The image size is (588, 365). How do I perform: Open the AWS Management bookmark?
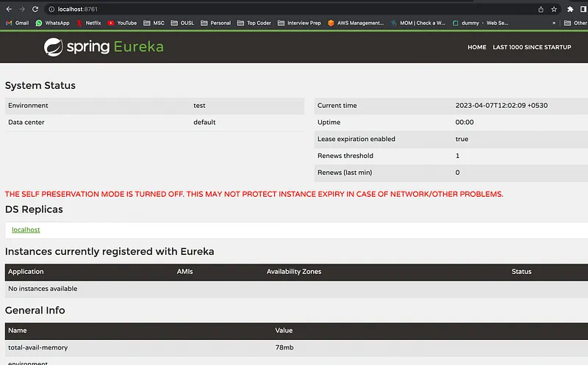(356, 23)
